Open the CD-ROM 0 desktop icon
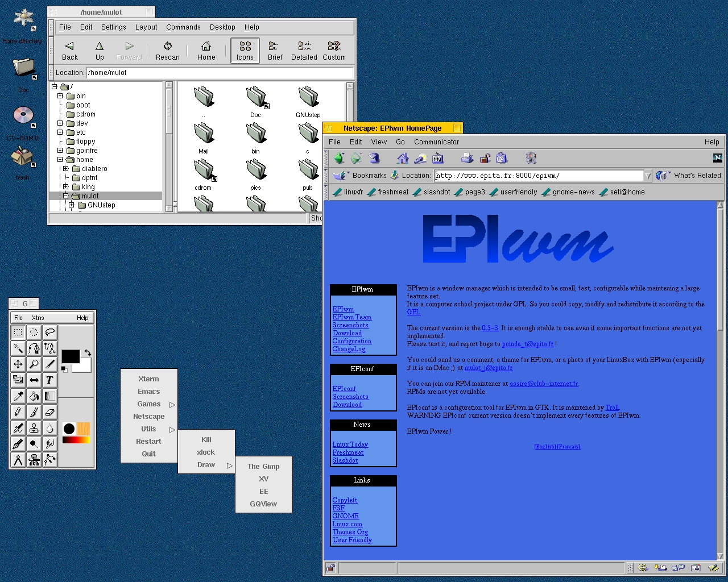This screenshot has width=728, height=582. [x=23, y=116]
